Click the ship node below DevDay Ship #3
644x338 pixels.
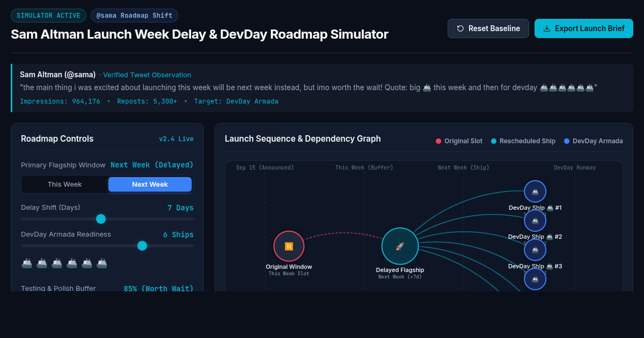(x=535, y=279)
